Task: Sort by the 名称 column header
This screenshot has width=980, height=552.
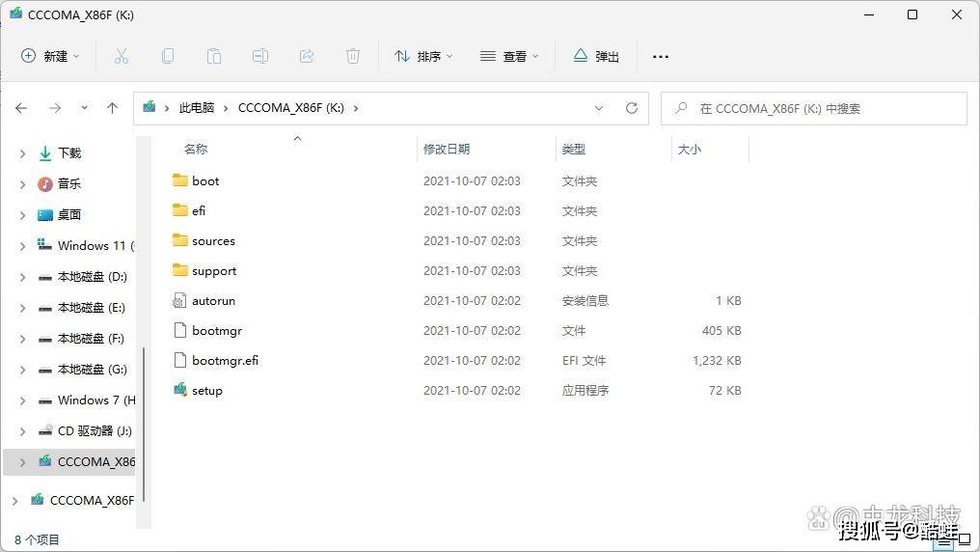Action: coord(196,149)
